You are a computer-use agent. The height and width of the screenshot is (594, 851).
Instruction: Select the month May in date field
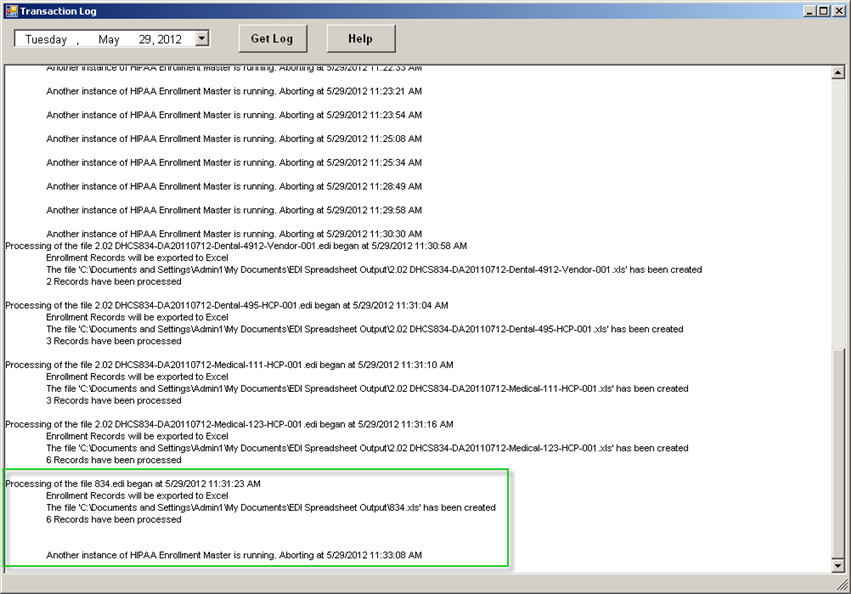(109, 40)
